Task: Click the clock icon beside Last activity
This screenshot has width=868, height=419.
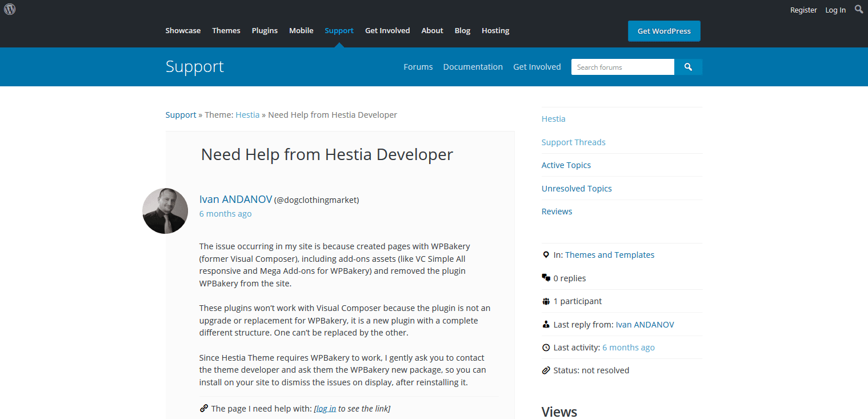Action: (x=546, y=347)
